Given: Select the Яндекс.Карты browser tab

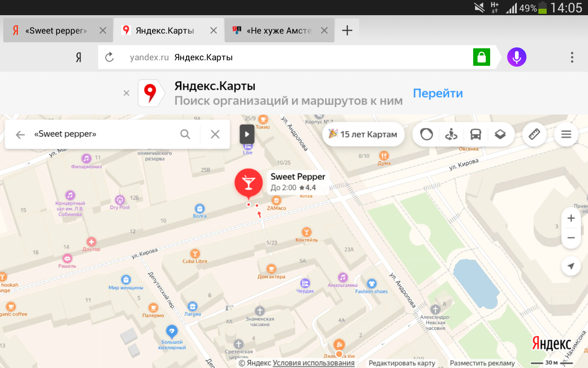Looking at the screenshot, I should [169, 31].
